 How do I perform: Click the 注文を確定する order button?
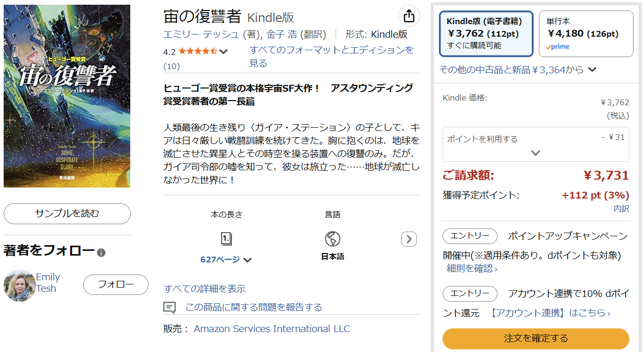[536, 338]
